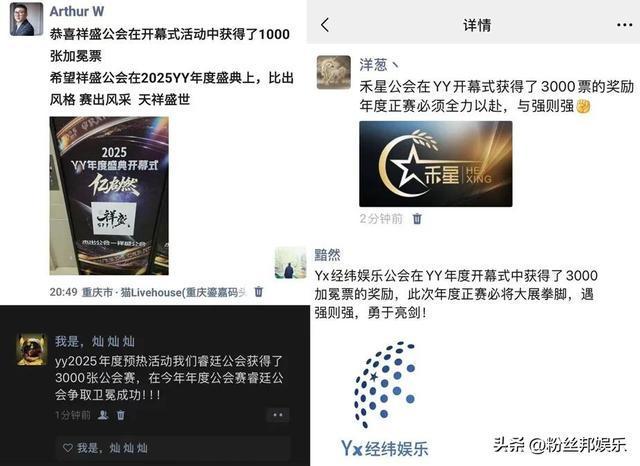
Task: Tap the back arrow beside 详情
Action: point(325,25)
